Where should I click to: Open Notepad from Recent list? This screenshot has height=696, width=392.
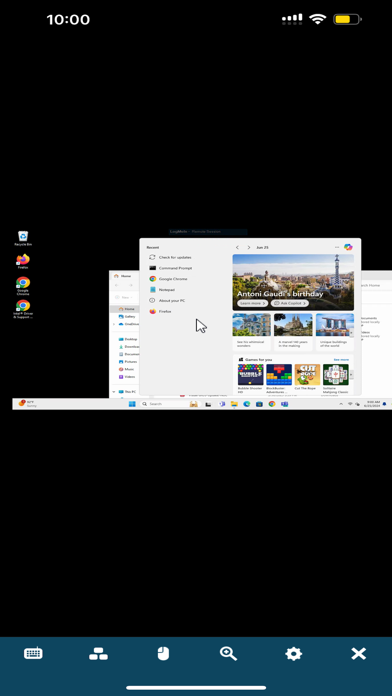[162, 289]
